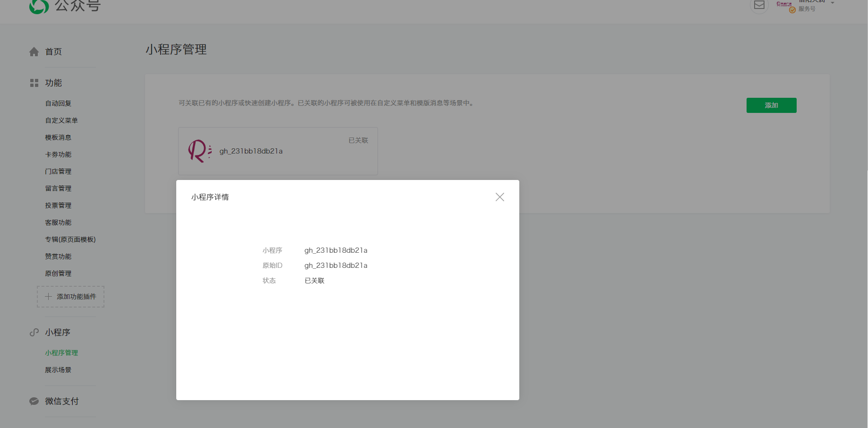Click 小程序详情 dialog title
Image resolution: width=868 pixels, height=428 pixels.
point(210,197)
